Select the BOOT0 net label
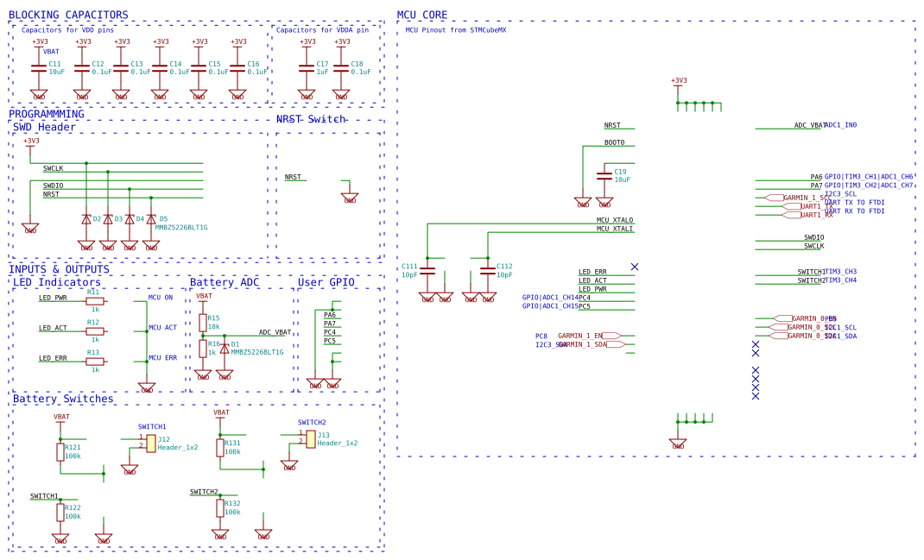 point(614,143)
